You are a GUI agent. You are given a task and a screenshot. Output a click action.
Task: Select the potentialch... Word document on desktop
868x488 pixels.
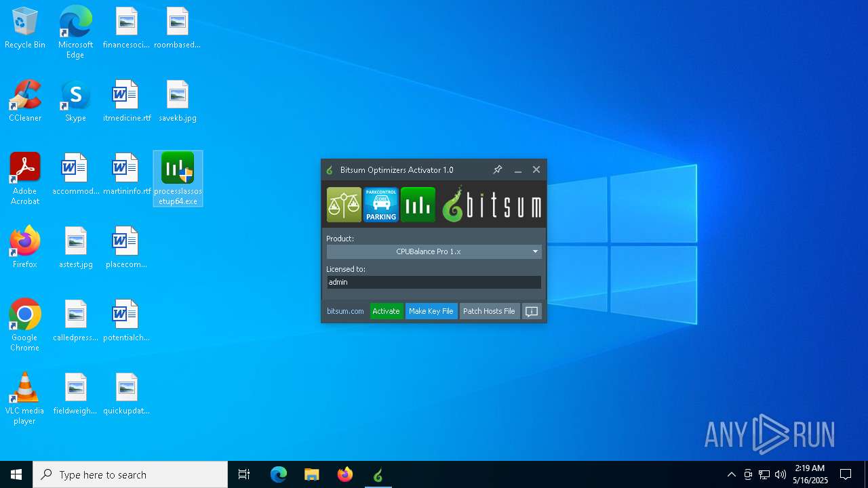(127, 321)
